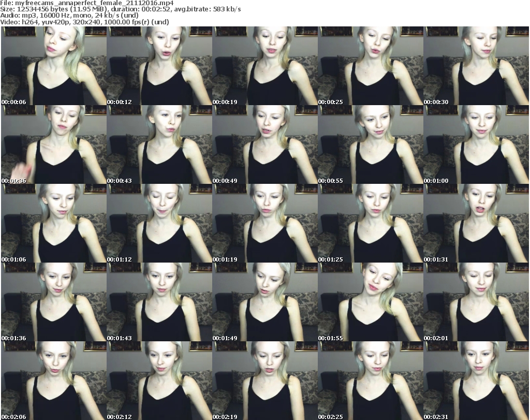Viewport: 530px width, 420px height.
Task: Choose the thumbnail at 00:00:49
Action: (265, 144)
